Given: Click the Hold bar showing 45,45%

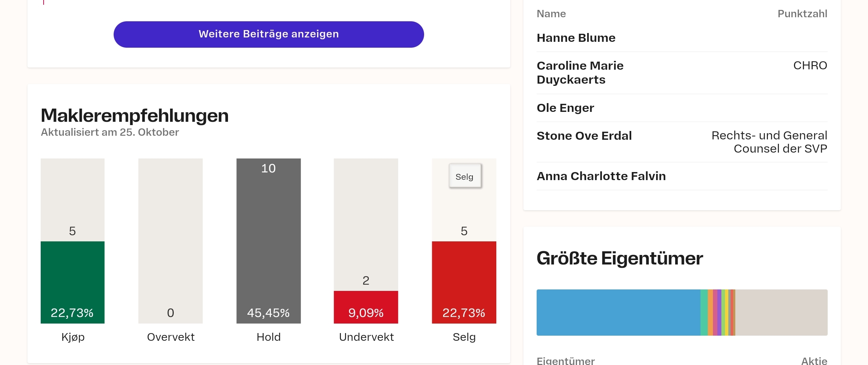Looking at the screenshot, I should (x=268, y=240).
